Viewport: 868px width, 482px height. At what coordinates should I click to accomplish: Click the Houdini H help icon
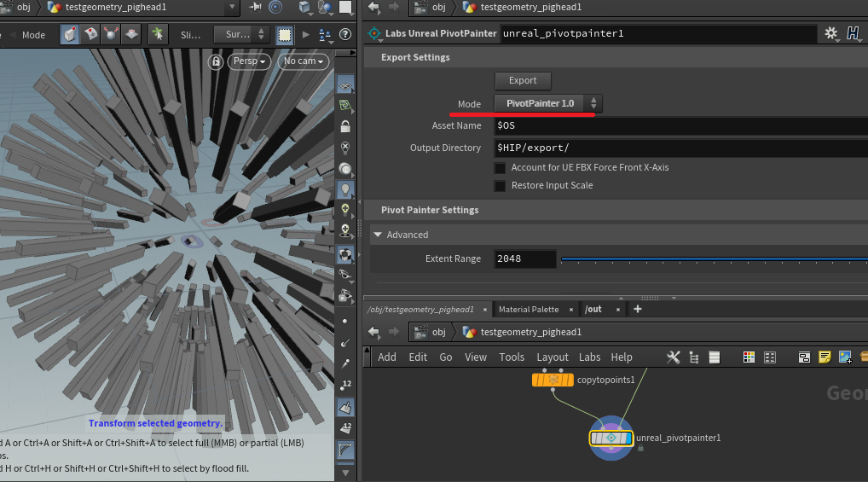[853, 33]
